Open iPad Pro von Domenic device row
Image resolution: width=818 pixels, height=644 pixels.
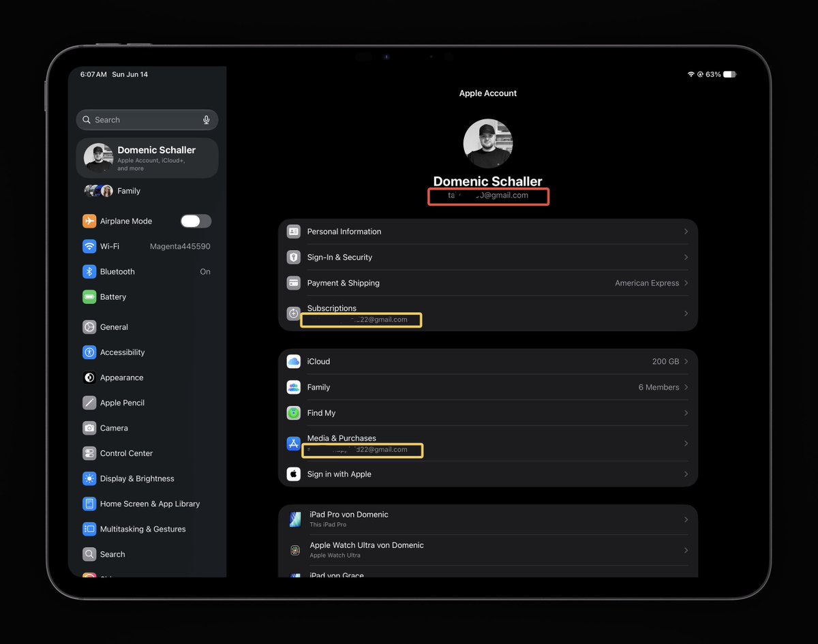click(488, 519)
